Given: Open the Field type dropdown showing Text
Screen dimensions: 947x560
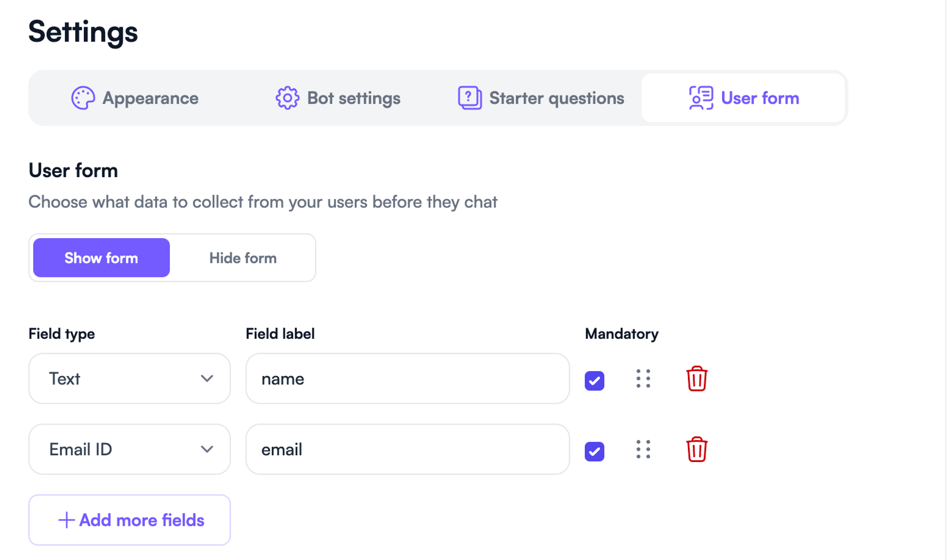Looking at the screenshot, I should point(129,378).
